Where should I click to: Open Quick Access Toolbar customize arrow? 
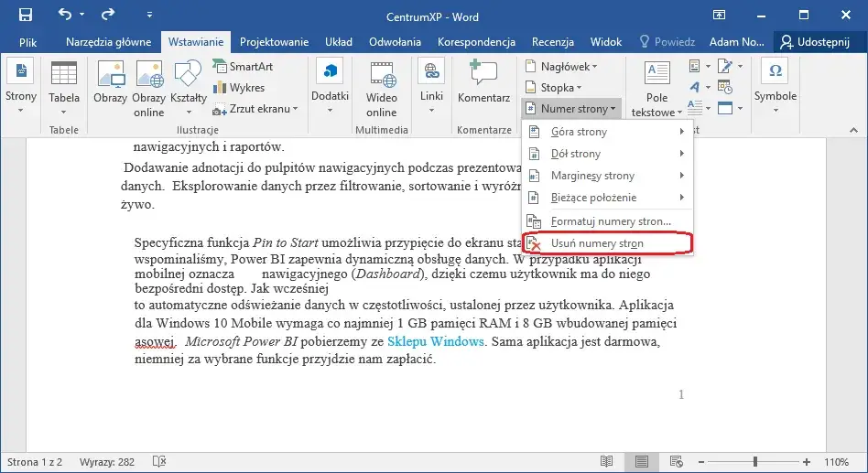[149, 16]
